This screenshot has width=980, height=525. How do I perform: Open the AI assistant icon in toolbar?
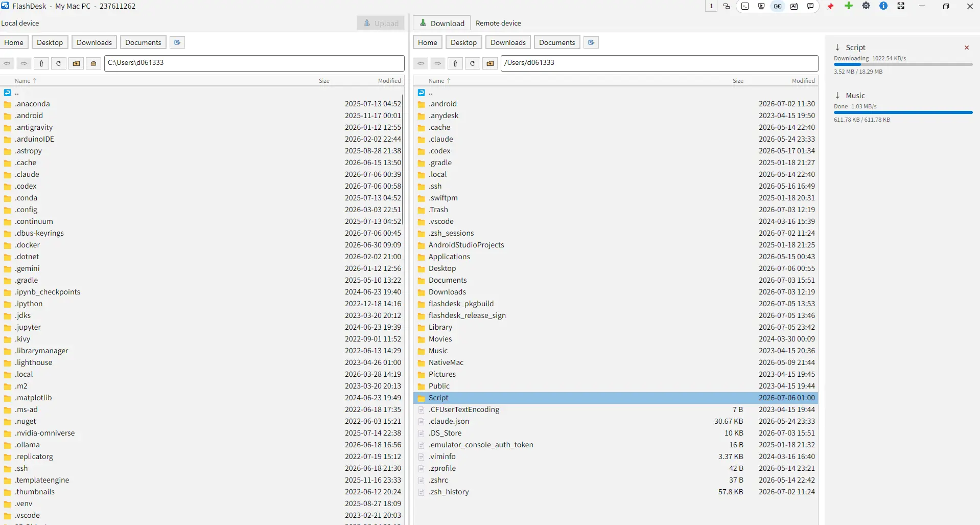pos(794,6)
